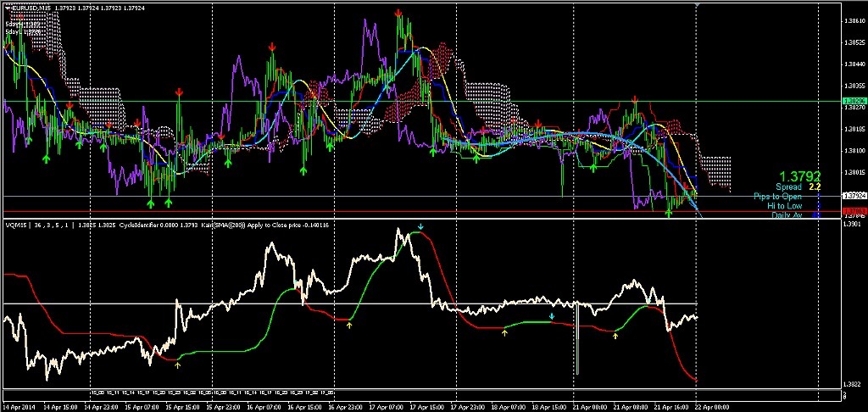The image size is (868, 412).
Task: Click the Pips to Open label
Action: pyautogui.click(x=777, y=197)
